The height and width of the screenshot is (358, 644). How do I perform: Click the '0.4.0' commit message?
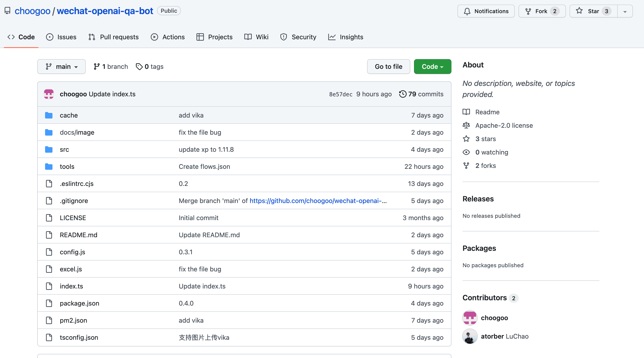(x=186, y=303)
